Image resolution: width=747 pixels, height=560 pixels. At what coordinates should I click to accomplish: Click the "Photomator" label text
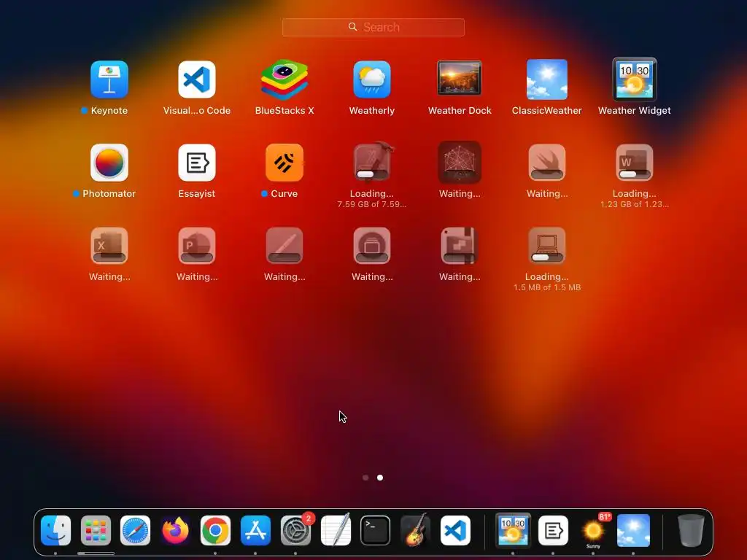pyautogui.click(x=109, y=194)
